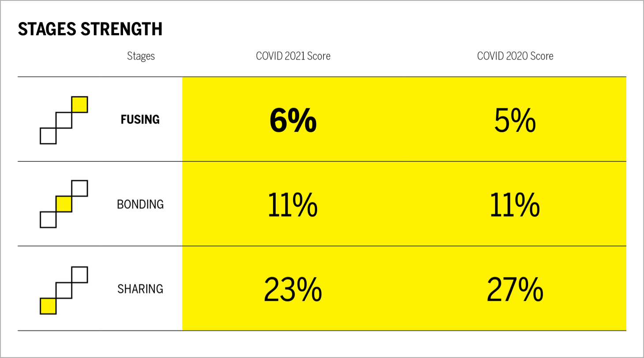This screenshot has height=358, width=644.
Task: Select the bold 6% Fusing score
Action: click(293, 121)
